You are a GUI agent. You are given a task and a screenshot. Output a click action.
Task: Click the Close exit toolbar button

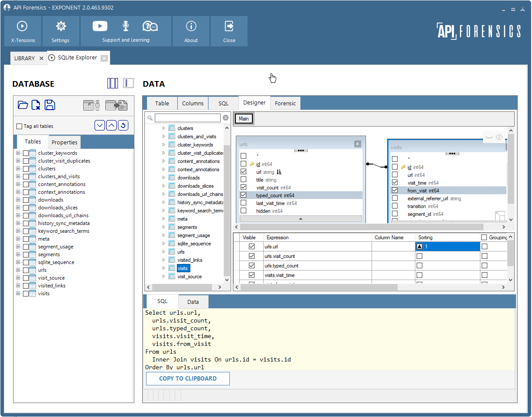point(229,31)
